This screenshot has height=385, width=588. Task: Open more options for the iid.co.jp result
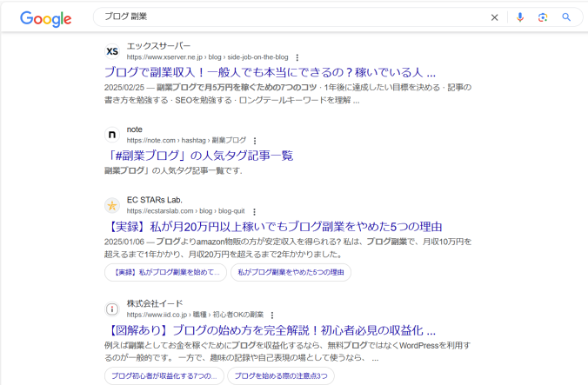pos(271,315)
